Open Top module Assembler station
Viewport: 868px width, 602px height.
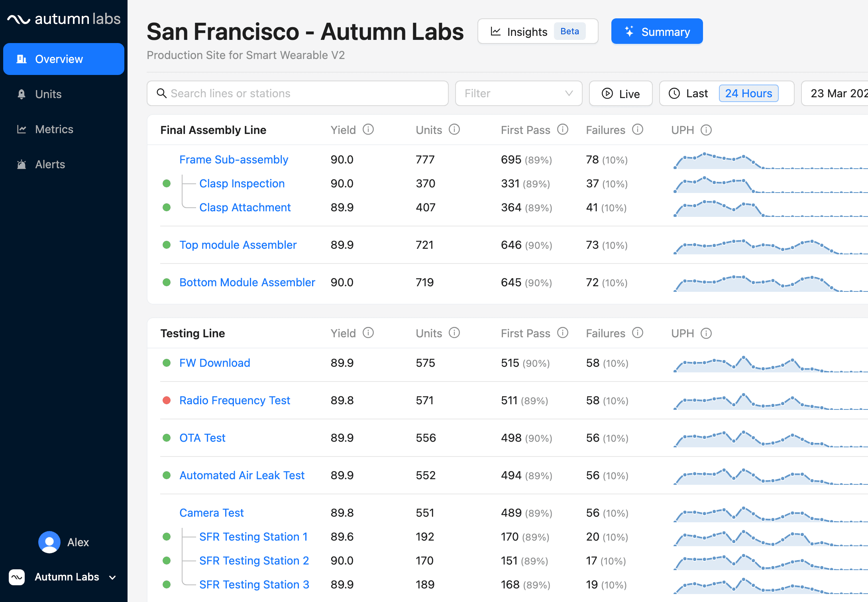tap(238, 245)
